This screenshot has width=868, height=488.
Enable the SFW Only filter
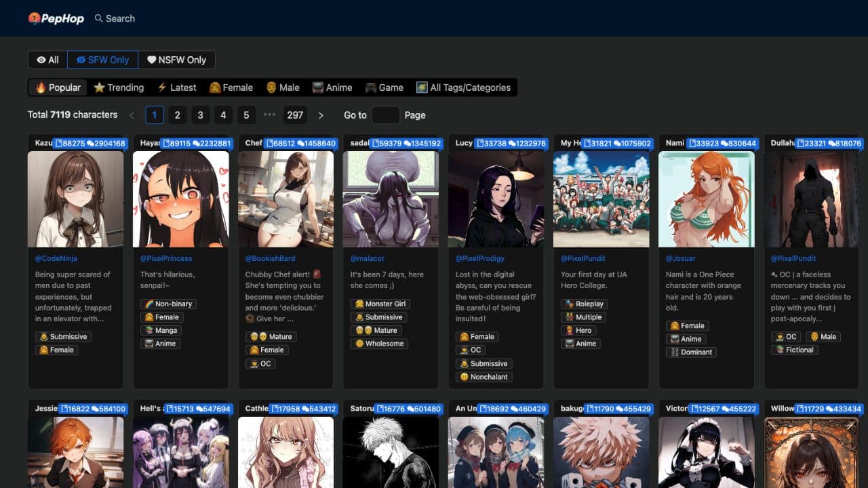tap(102, 60)
